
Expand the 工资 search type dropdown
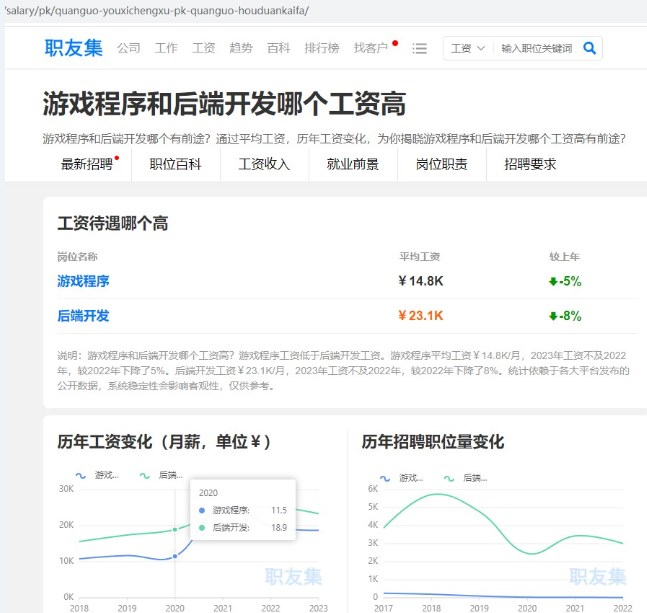[468, 49]
